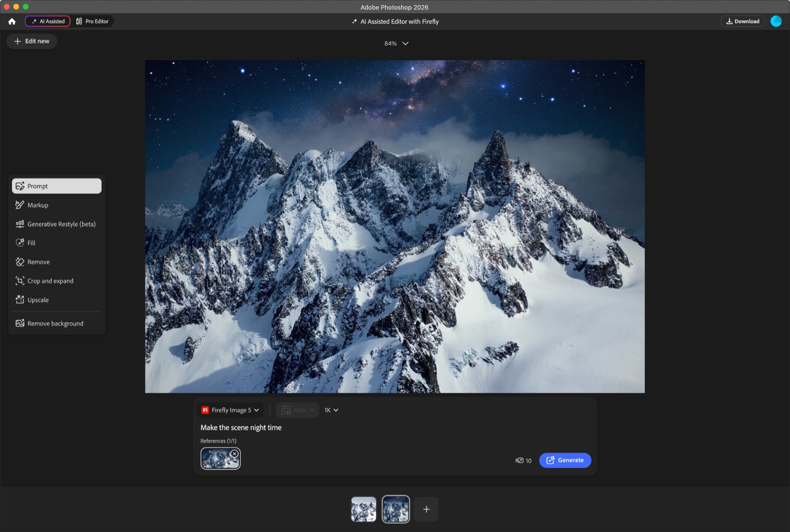Select the Markup tool
This screenshot has width=790, height=532.
[x=57, y=205]
